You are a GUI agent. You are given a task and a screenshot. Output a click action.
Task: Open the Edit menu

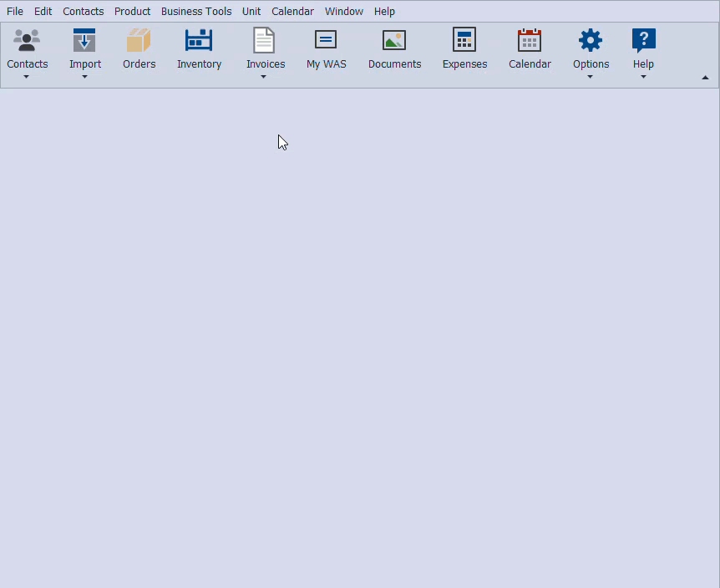tap(43, 12)
